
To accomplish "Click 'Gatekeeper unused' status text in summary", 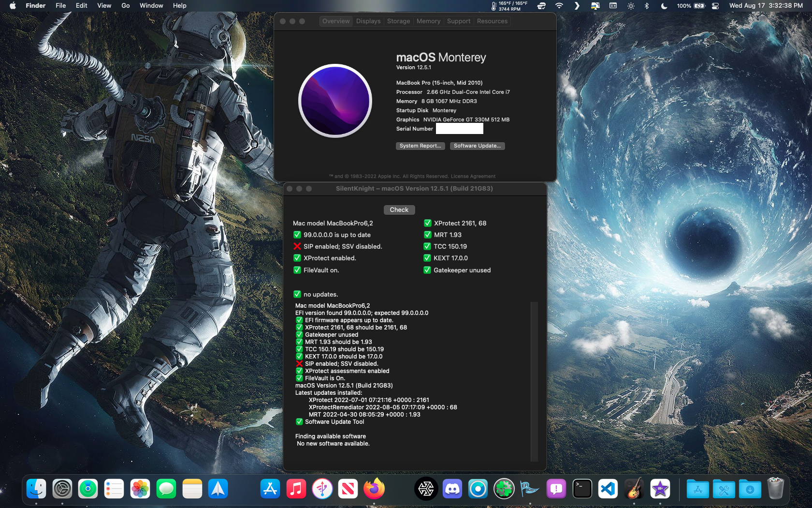I will point(462,270).
